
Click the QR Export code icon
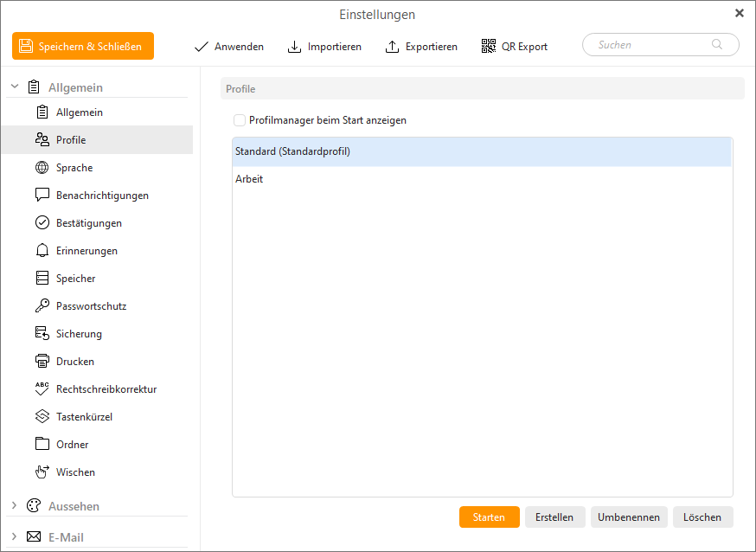pos(489,47)
